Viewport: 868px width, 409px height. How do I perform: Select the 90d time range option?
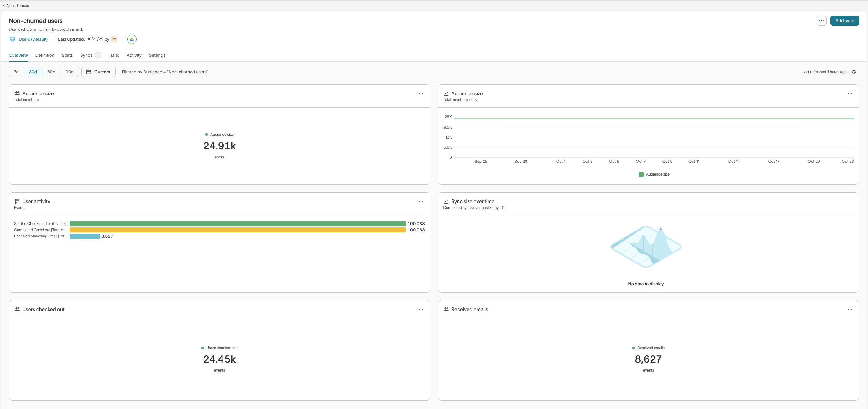pyautogui.click(x=70, y=72)
